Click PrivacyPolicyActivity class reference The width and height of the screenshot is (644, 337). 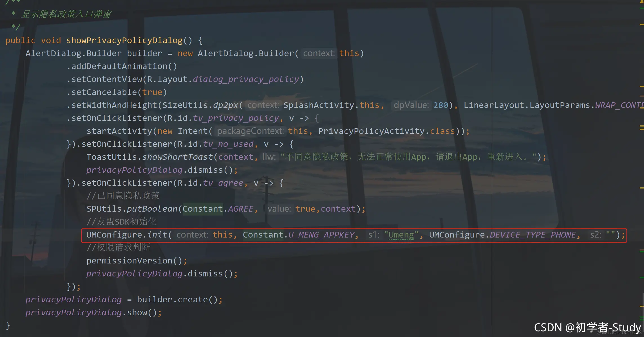click(x=371, y=131)
